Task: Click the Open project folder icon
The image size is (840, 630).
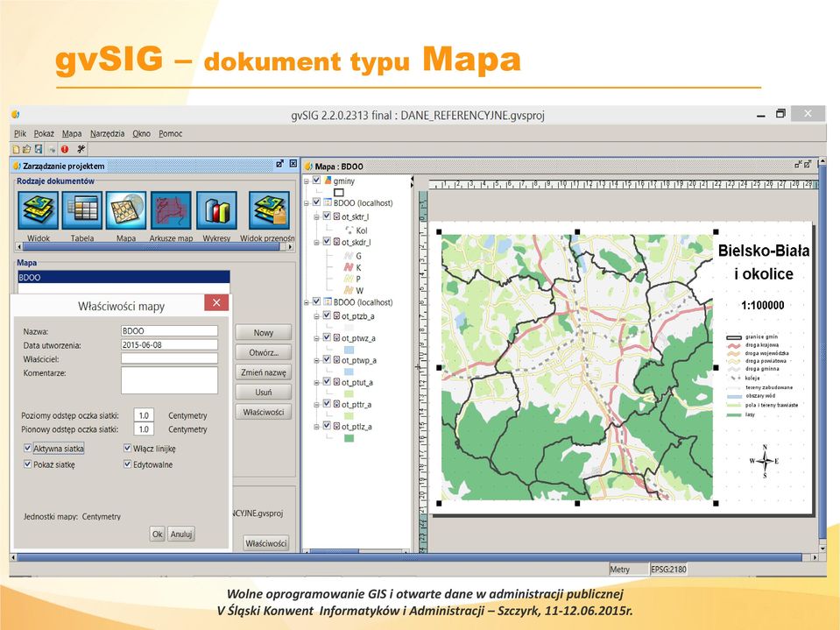Action: point(27,150)
